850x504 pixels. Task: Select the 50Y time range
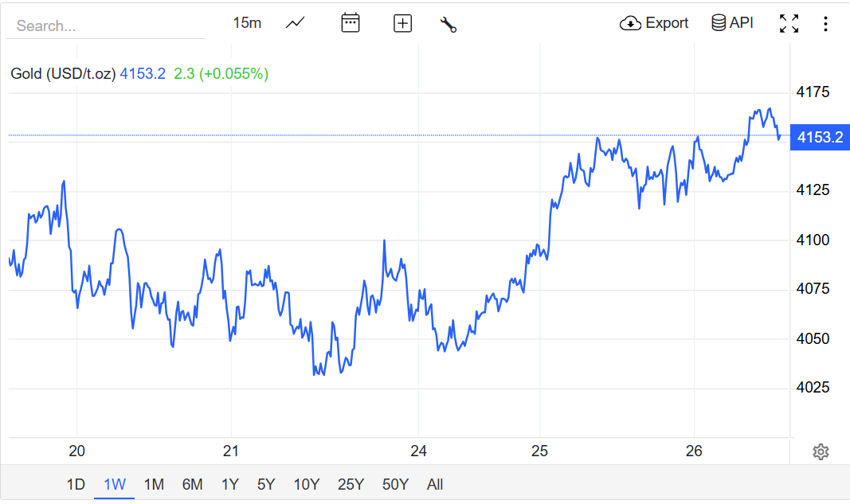click(395, 484)
